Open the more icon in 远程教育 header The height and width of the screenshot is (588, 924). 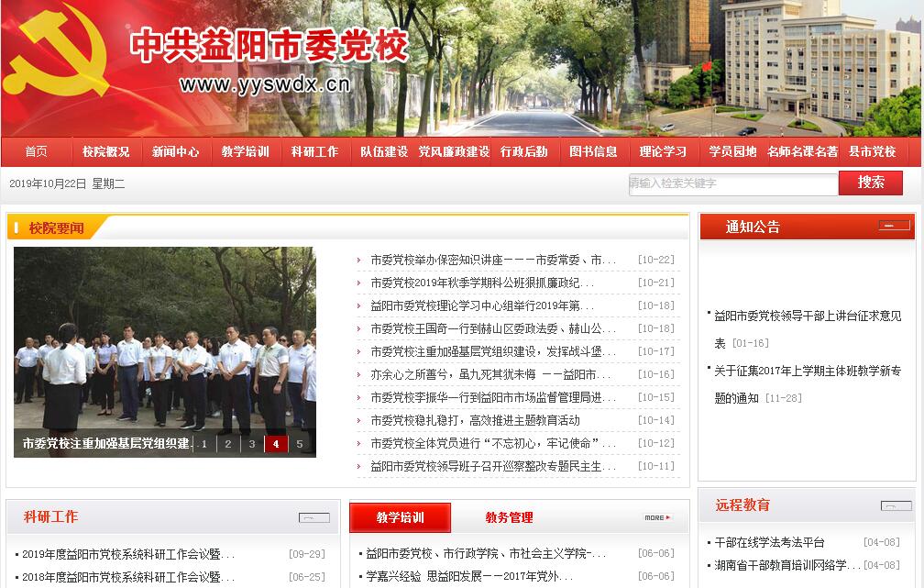tap(896, 505)
